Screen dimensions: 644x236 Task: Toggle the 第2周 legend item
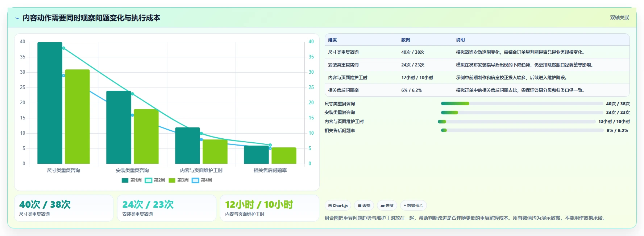(x=155, y=180)
